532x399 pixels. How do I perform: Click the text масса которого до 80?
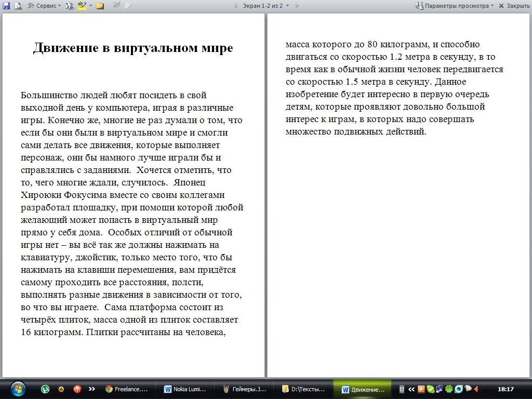click(331, 44)
